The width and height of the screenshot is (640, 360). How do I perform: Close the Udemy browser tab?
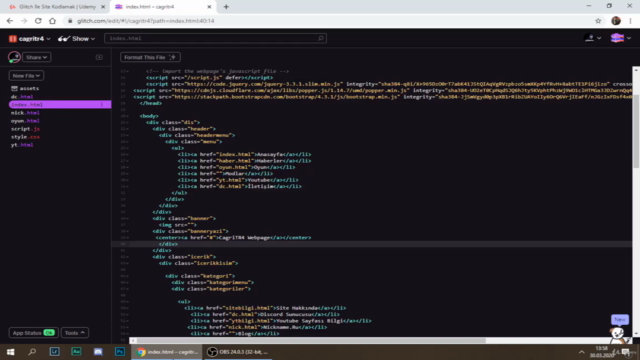pos(103,7)
